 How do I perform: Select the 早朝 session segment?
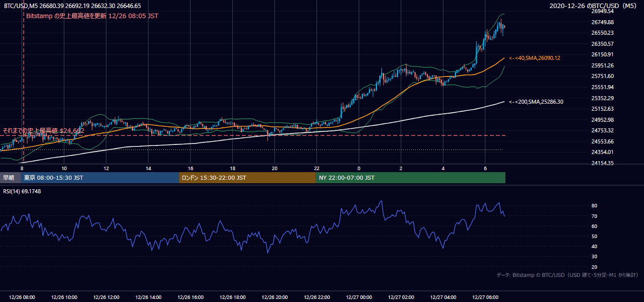pos(11,178)
